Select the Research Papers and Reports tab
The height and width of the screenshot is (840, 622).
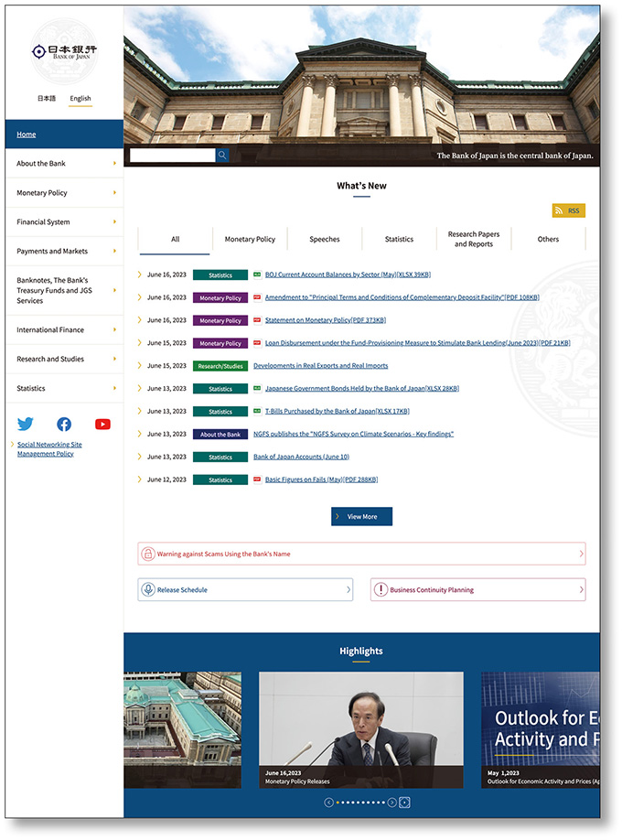pos(474,240)
